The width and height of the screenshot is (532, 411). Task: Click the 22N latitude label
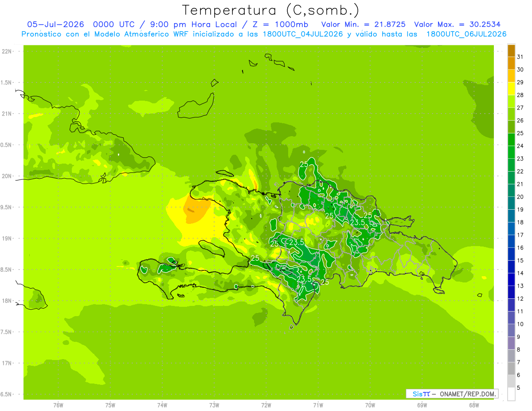coord(7,51)
